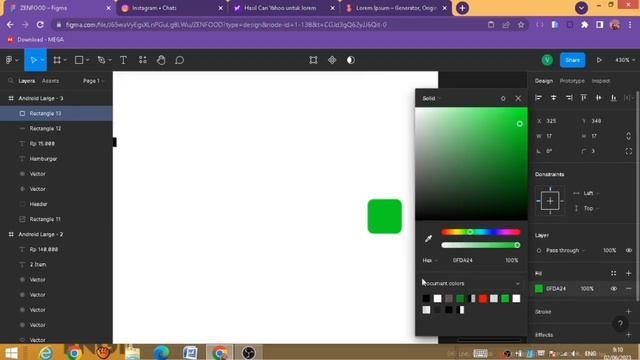Click the hue slider bar
The width and height of the screenshot is (640, 360).
480,232
